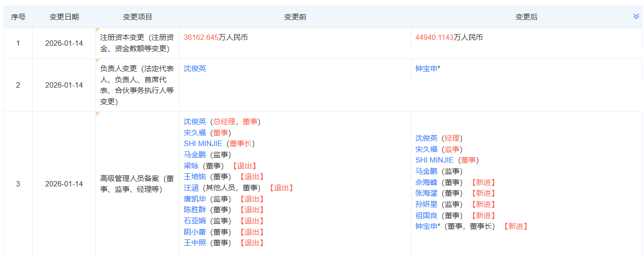Open 梁咏's profile link
This screenshot has width=644, height=256.
[191, 166]
